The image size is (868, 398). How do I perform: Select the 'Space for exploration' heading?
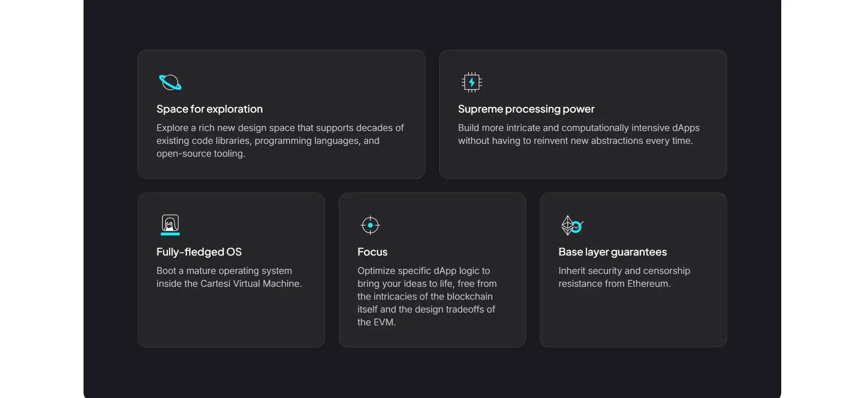point(209,109)
